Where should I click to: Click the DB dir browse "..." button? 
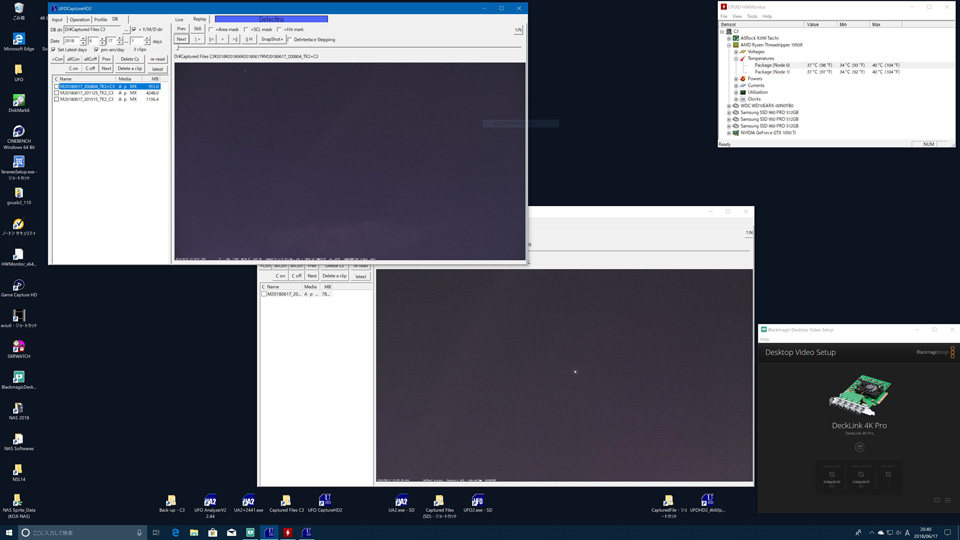coord(126,29)
